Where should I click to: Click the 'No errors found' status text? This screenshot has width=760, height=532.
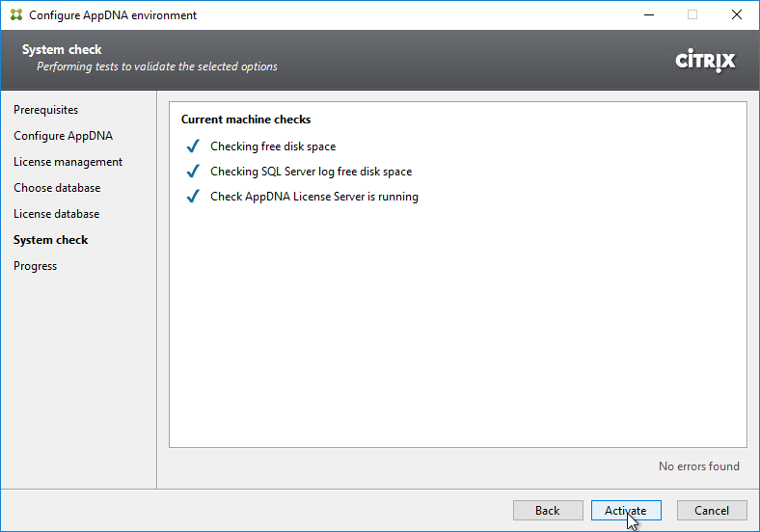[x=699, y=466]
